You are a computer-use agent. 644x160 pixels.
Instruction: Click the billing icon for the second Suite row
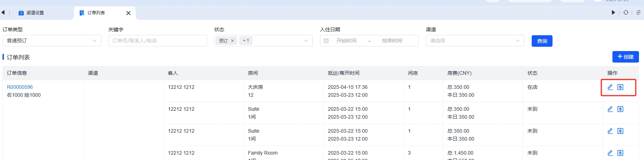click(620, 131)
